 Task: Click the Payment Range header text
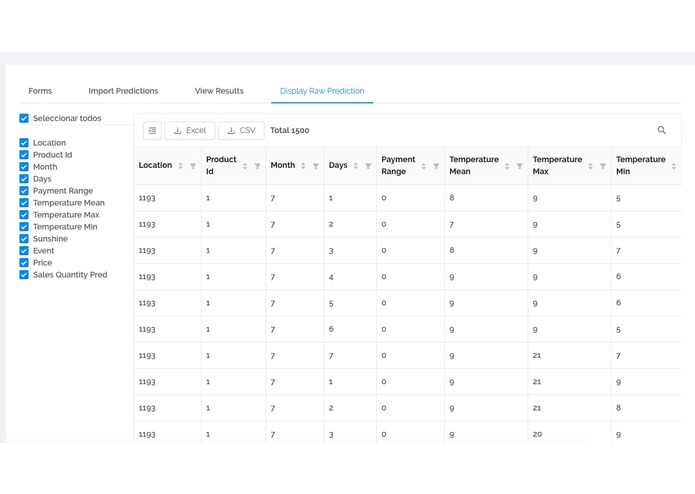[x=398, y=165]
